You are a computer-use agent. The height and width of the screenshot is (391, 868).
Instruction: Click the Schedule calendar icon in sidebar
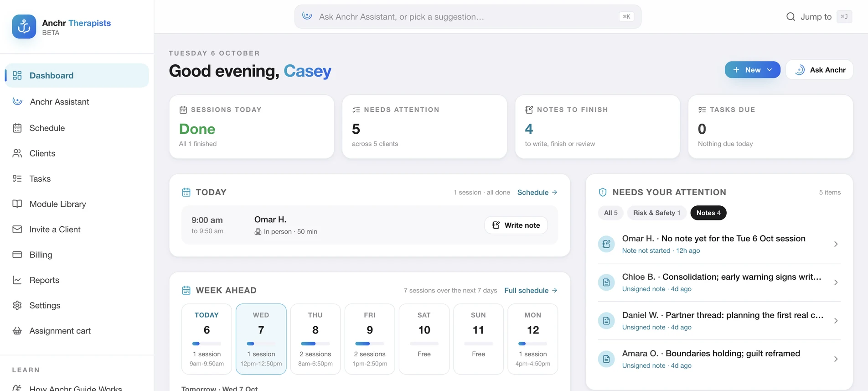tap(17, 128)
